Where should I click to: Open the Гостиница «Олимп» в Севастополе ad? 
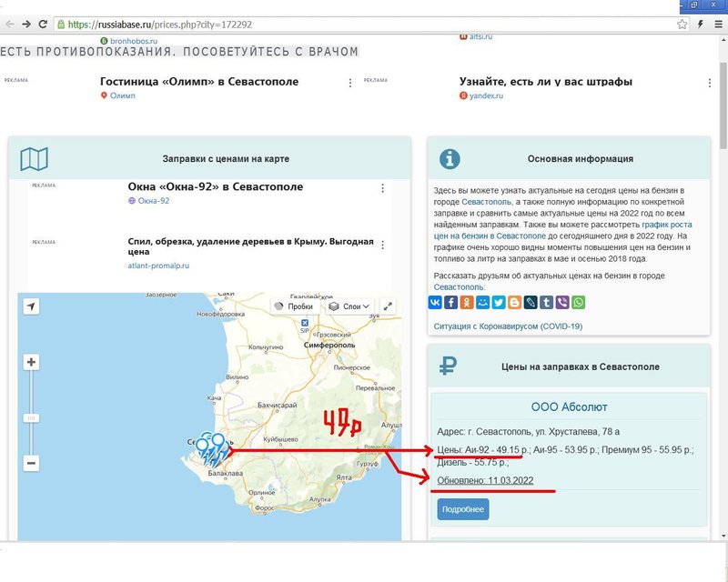pyautogui.click(x=199, y=82)
